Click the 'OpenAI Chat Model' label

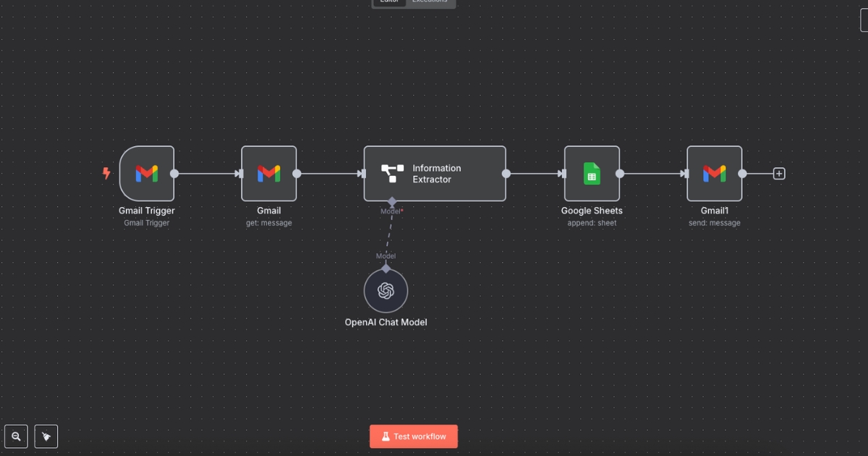[386, 322]
